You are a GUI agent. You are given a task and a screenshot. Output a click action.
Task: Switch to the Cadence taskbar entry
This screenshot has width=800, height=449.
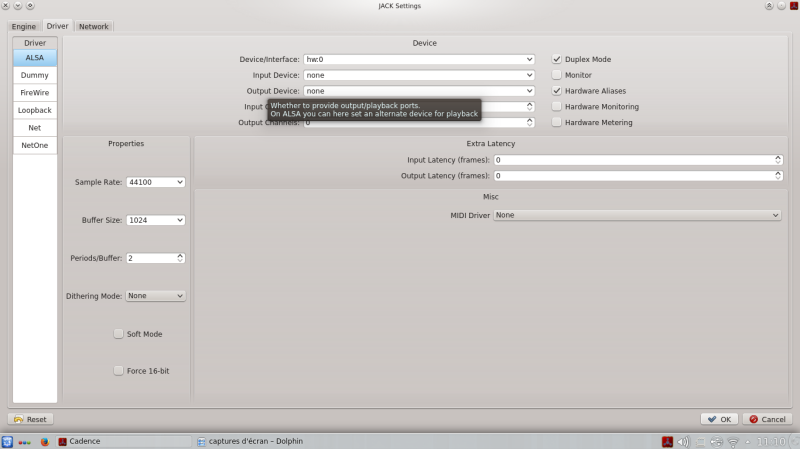click(x=123, y=441)
